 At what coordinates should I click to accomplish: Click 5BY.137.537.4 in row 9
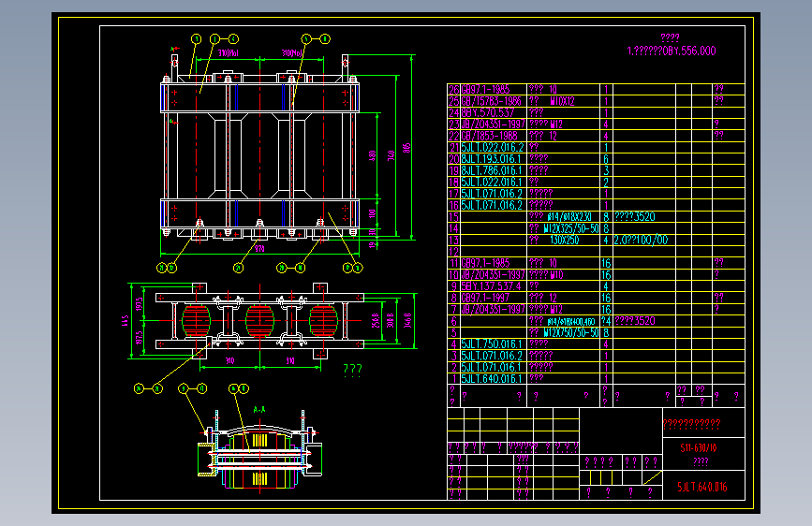[x=491, y=286]
